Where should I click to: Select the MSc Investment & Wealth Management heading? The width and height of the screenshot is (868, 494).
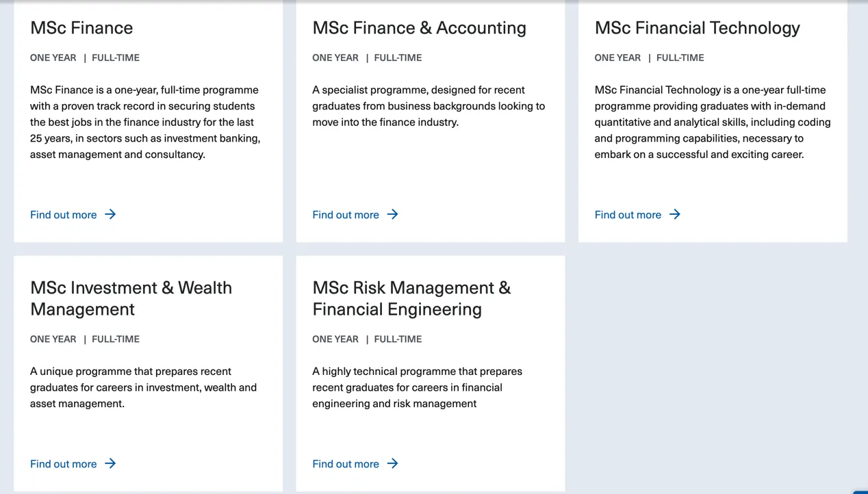(131, 298)
